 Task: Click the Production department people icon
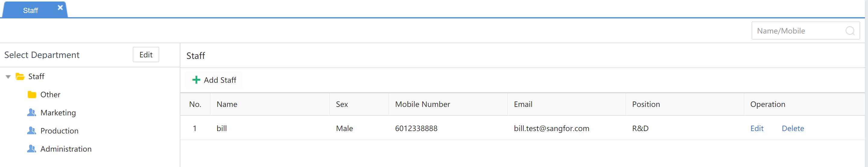(x=32, y=130)
